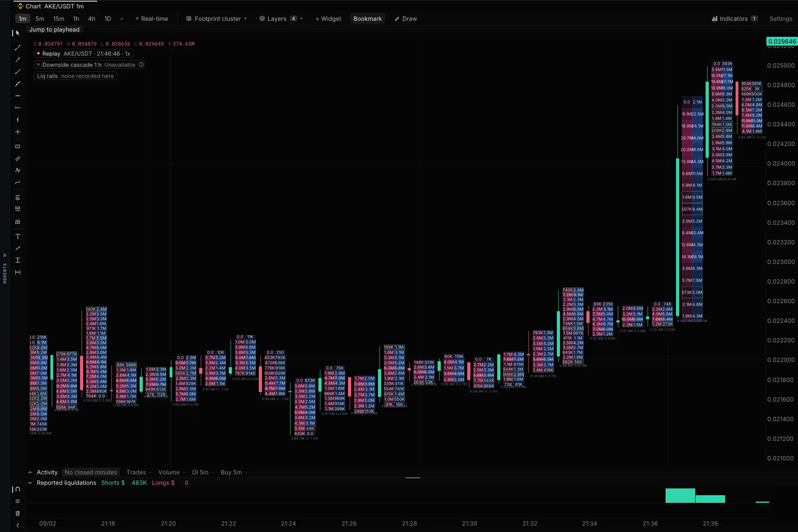Select the zigzag polyline tool
This screenshot has height=532, width=798.
[x=18, y=170]
